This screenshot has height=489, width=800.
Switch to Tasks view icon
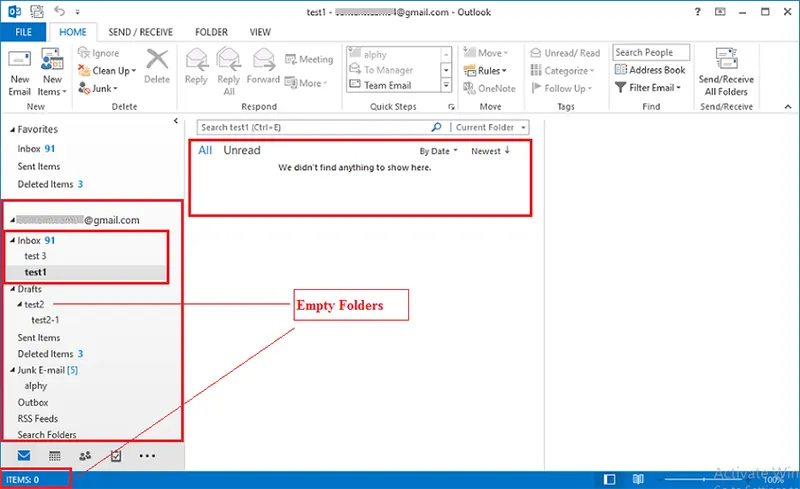click(116, 455)
